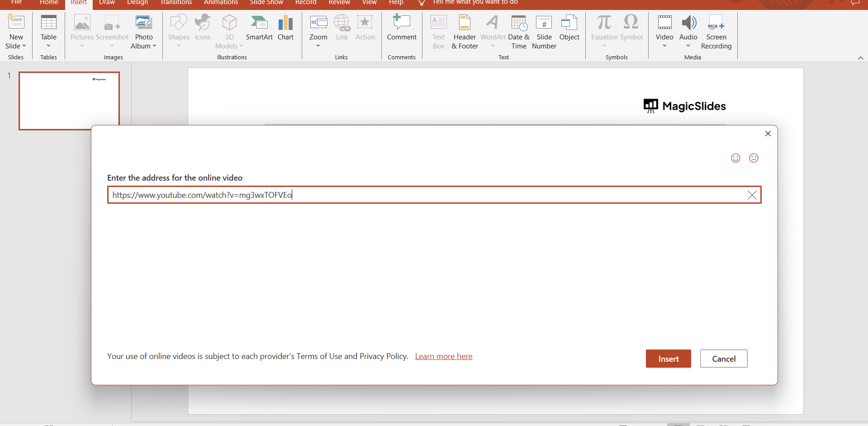
Task: Collapse the ribbon with the chevron
Action: click(860, 58)
